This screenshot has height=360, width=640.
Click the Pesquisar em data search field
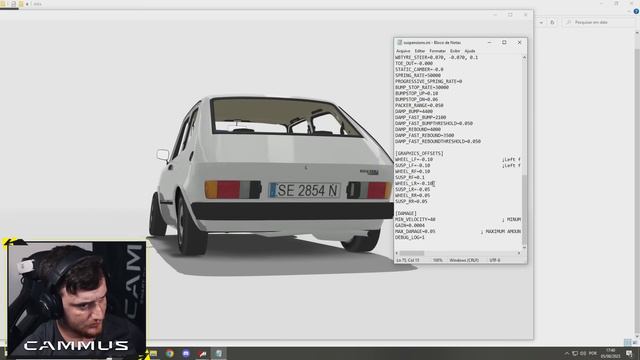pos(600,22)
